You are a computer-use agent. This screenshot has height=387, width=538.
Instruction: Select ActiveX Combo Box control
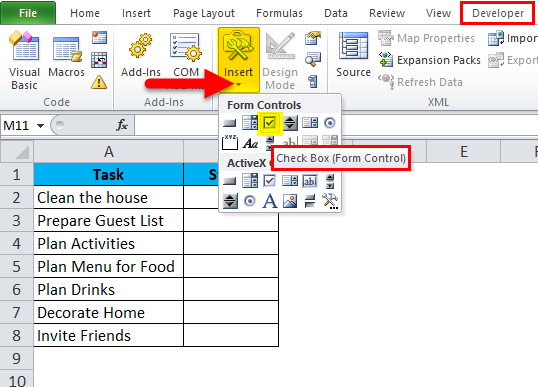click(x=250, y=180)
